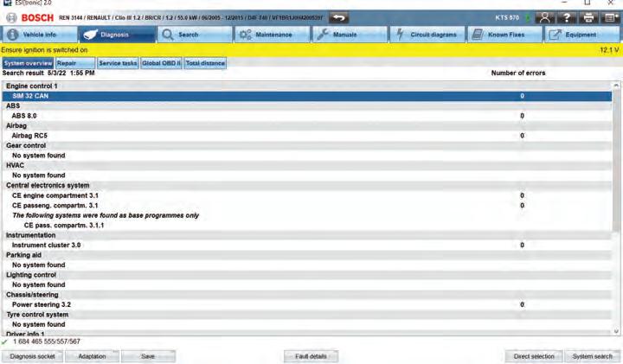Viewport: 623px width, 364px height.
Task: Select Instrument cluster 3.0 row
Action: click(306, 246)
